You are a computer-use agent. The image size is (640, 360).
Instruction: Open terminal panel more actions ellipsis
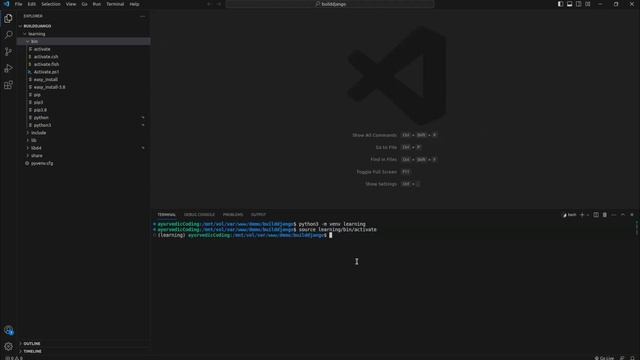pos(614,215)
